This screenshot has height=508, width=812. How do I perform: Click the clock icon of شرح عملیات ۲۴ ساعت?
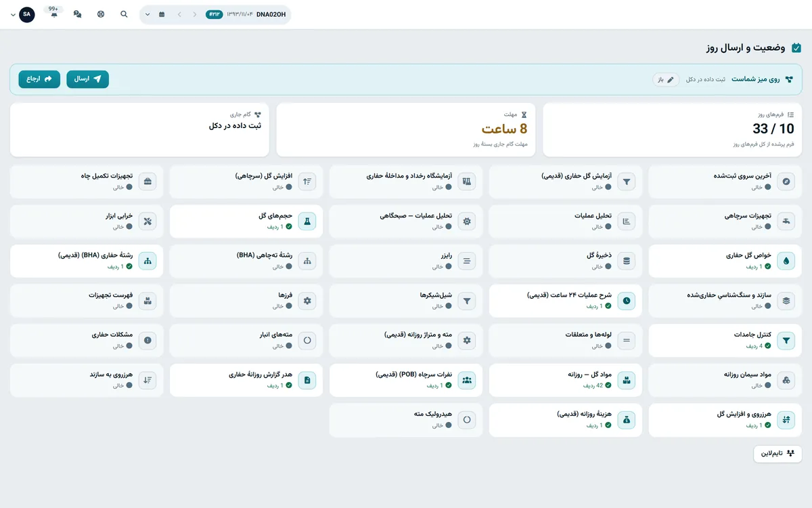tap(627, 301)
